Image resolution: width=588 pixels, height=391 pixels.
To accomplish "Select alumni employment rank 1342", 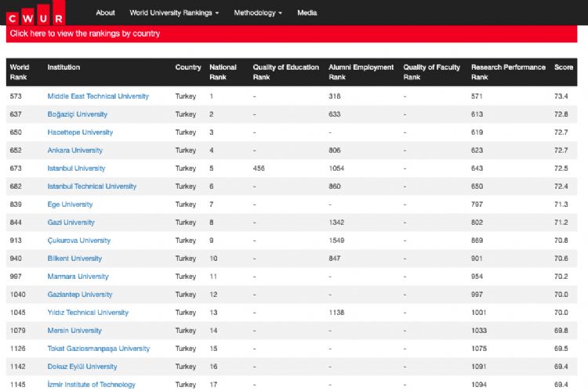I will [336, 223].
